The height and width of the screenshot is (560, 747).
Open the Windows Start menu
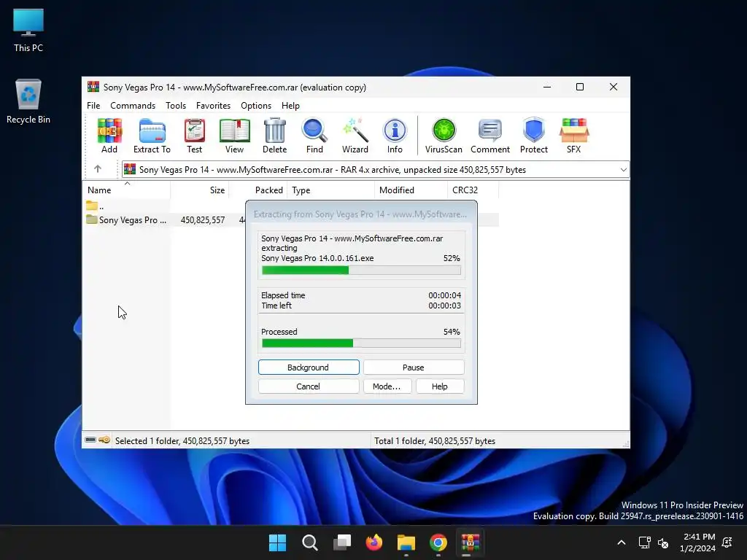pyautogui.click(x=277, y=542)
